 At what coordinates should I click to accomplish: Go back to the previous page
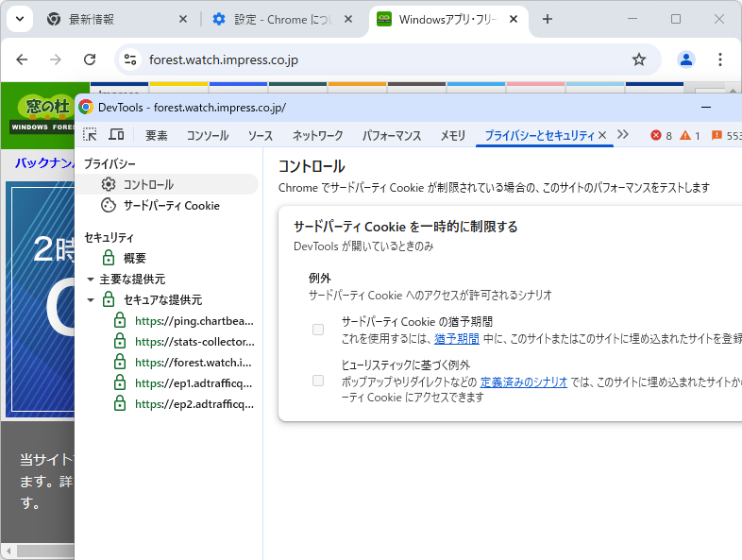click(22, 59)
